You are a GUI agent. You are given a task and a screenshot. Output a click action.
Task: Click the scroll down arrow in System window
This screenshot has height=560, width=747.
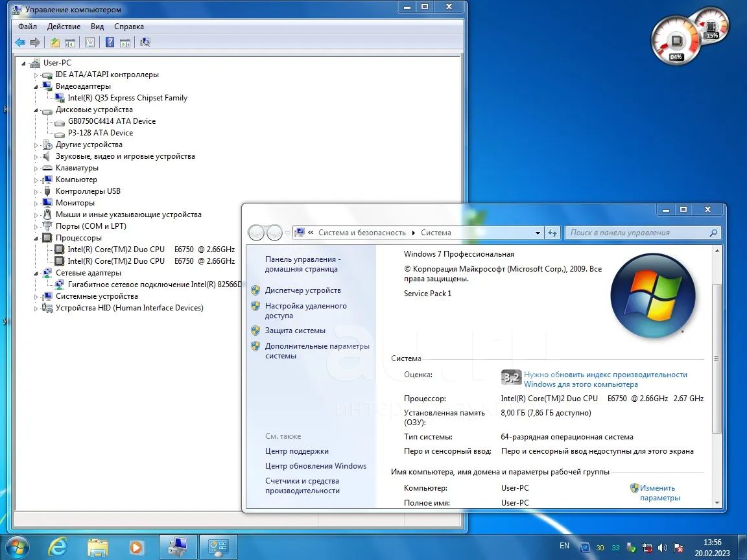point(717,503)
